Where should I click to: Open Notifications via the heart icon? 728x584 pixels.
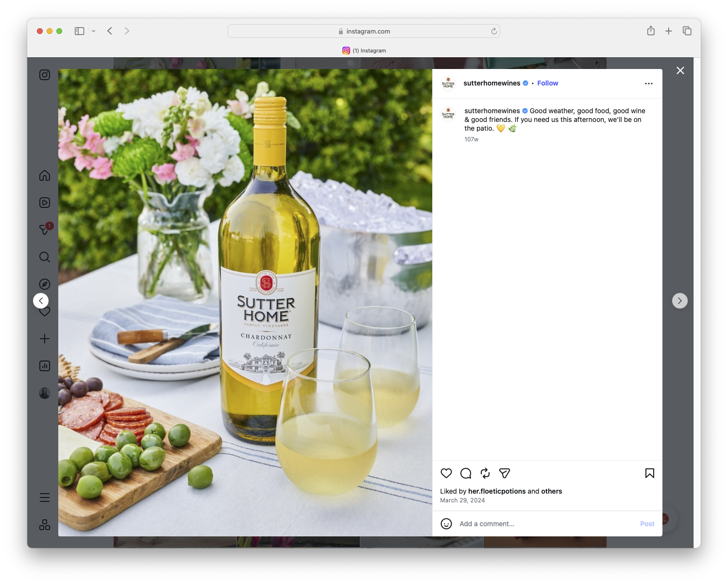pos(44,311)
